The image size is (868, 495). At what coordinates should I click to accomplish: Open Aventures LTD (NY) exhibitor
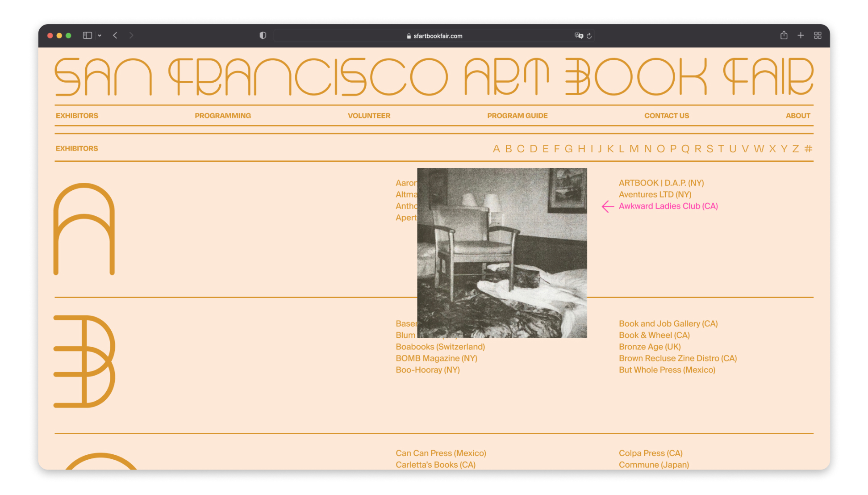pyautogui.click(x=655, y=195)
